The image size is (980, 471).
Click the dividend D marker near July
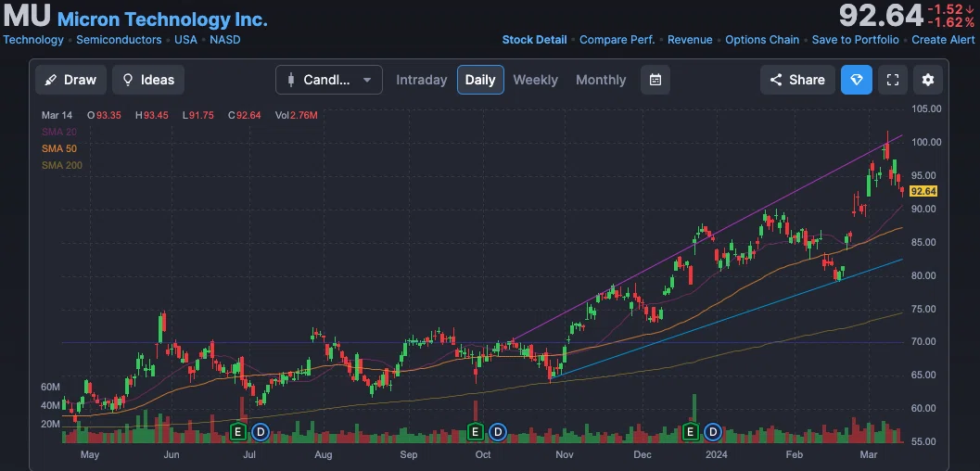261,431
